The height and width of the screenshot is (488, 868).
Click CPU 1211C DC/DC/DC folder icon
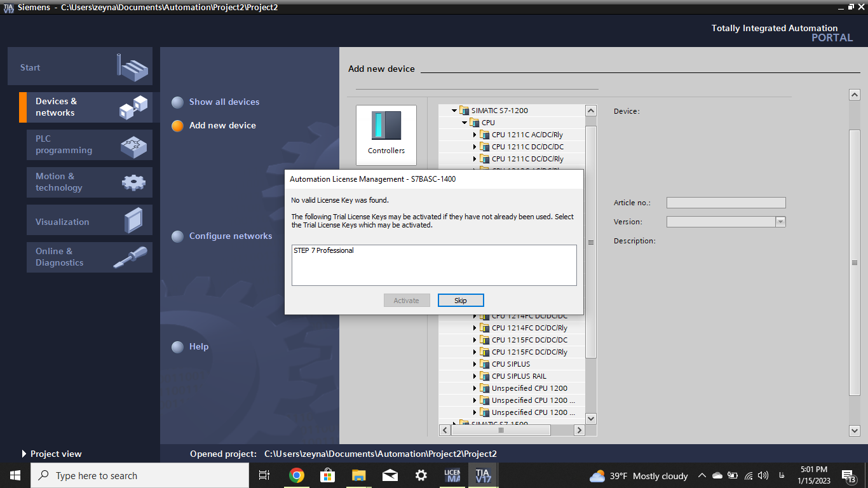(485, 147)
